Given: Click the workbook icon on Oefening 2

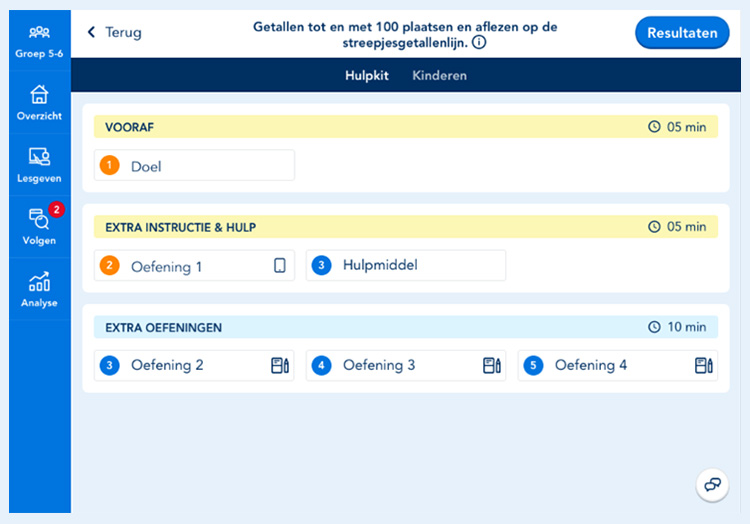Looking at the screenshot, I should [x=280, y=365].
